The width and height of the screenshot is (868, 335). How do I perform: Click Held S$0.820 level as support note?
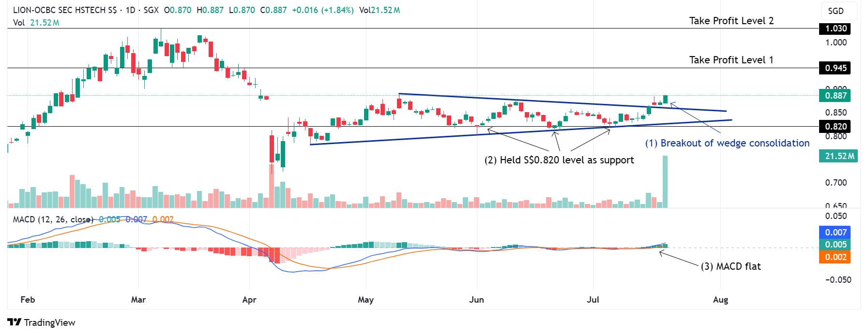pyautogui.click(x=559, y=160)
